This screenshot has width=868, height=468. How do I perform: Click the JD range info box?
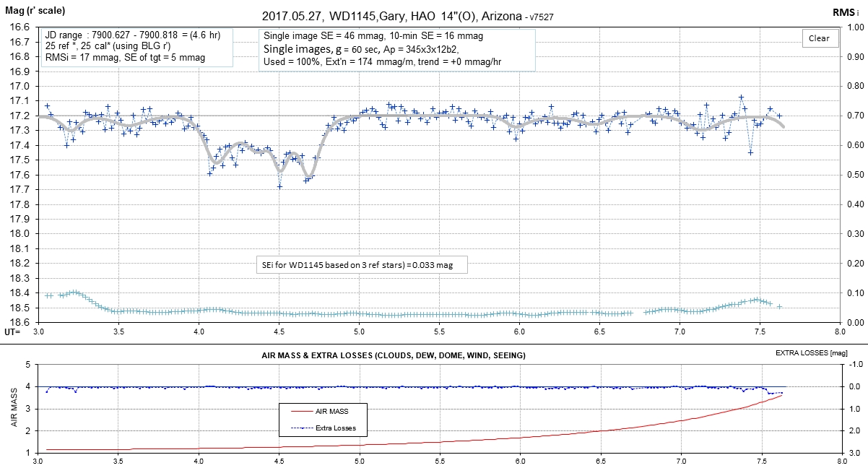(143, 46)
